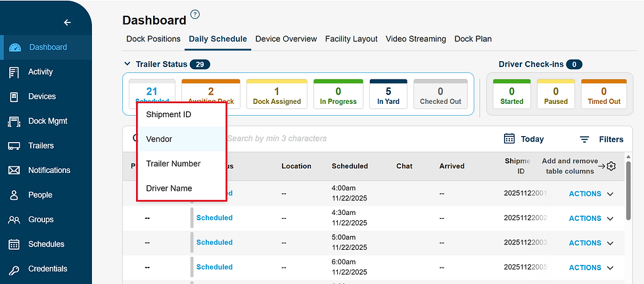Select Vendor from search dropdown
This screenshot has height=284, width=644.
point(181,139)
